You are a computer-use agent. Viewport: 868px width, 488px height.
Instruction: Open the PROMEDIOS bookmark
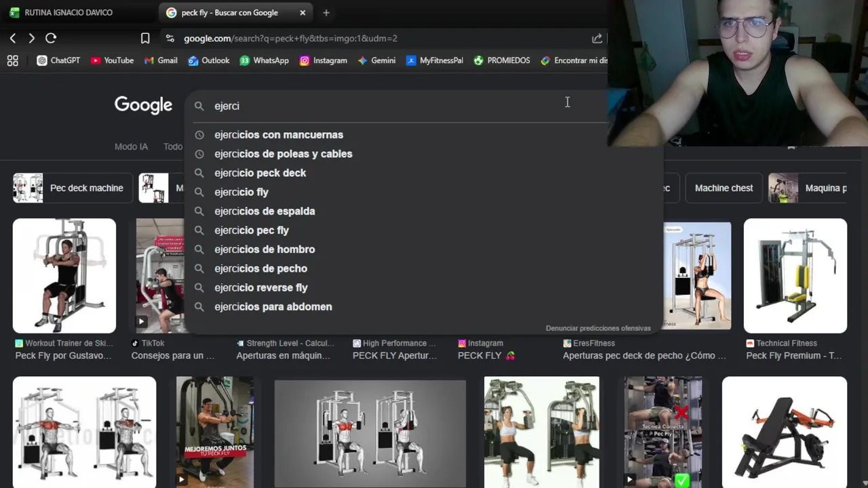tap(502, 60)
